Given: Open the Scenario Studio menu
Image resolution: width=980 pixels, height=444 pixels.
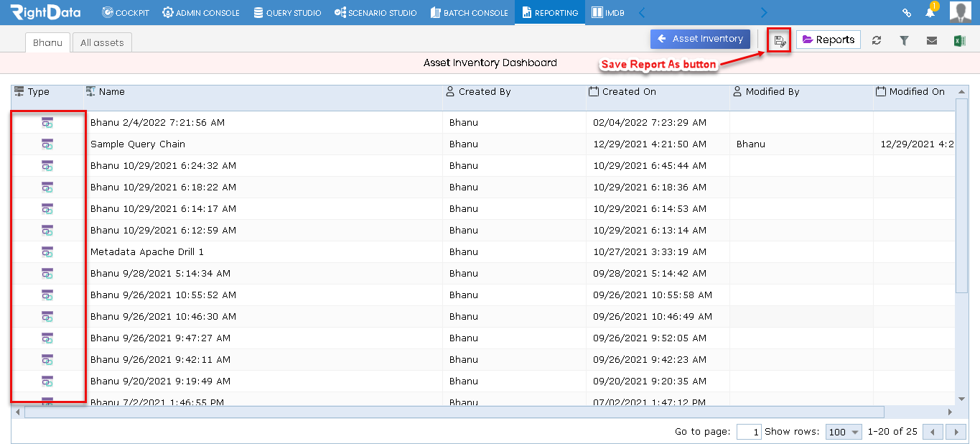Looking at the screenshot, I should coord(375,13).
